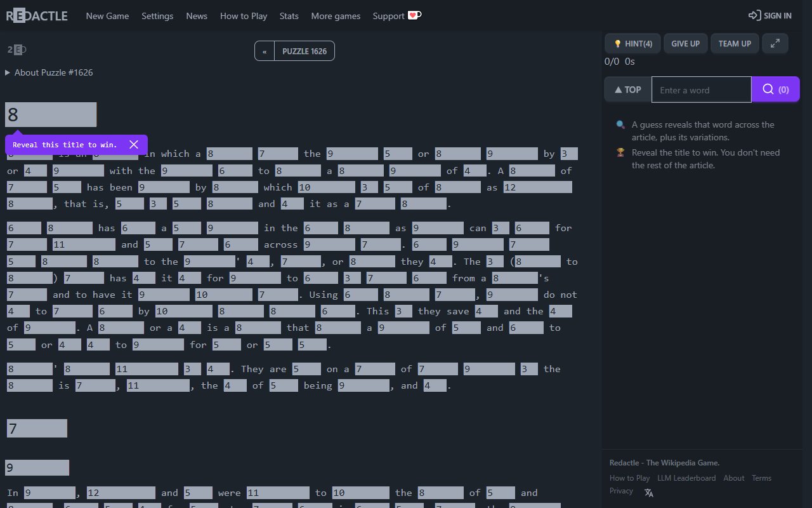Screen dimensions: 812x508
Task: Focus the Enter a word input field
Action: 702,90
